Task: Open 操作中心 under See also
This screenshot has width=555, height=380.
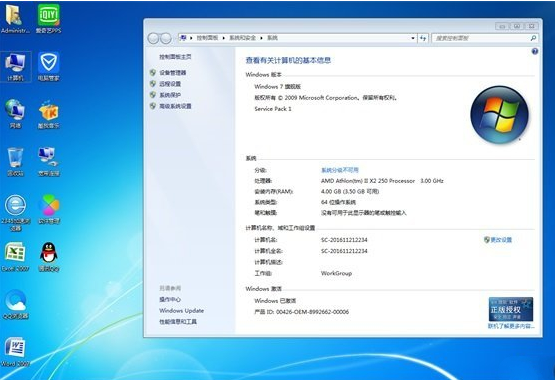Action: click(x=170, y=299)
